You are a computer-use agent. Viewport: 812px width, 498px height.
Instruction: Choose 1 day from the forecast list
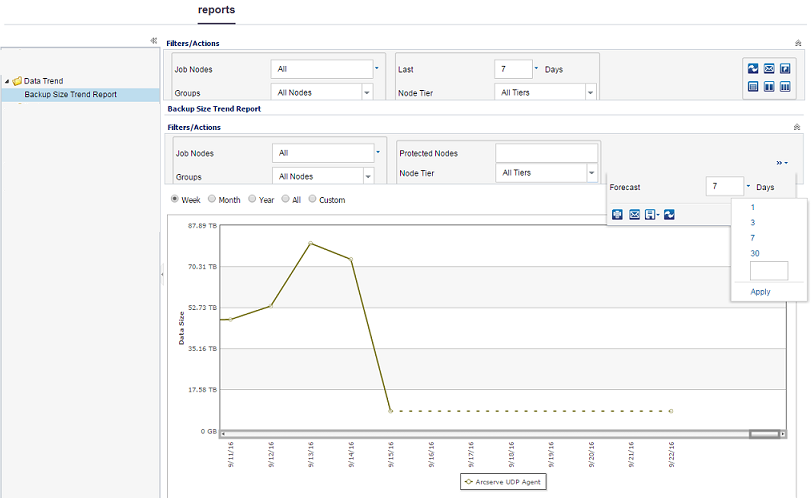click(x=752, y=207)
